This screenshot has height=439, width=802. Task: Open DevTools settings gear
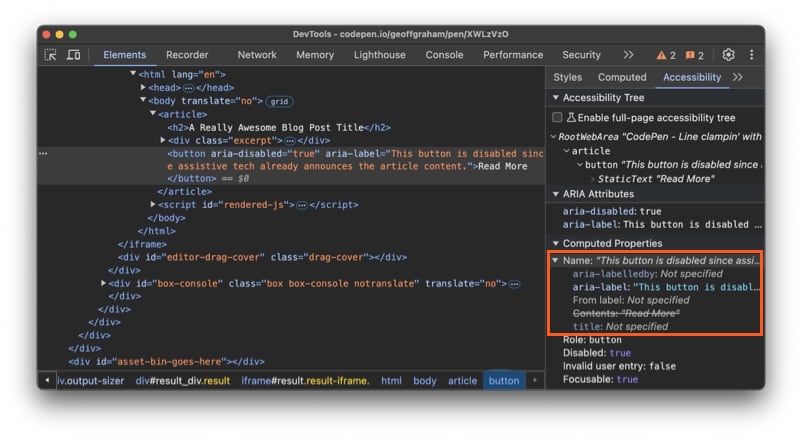pyautogui.click(x=728, y=55)
